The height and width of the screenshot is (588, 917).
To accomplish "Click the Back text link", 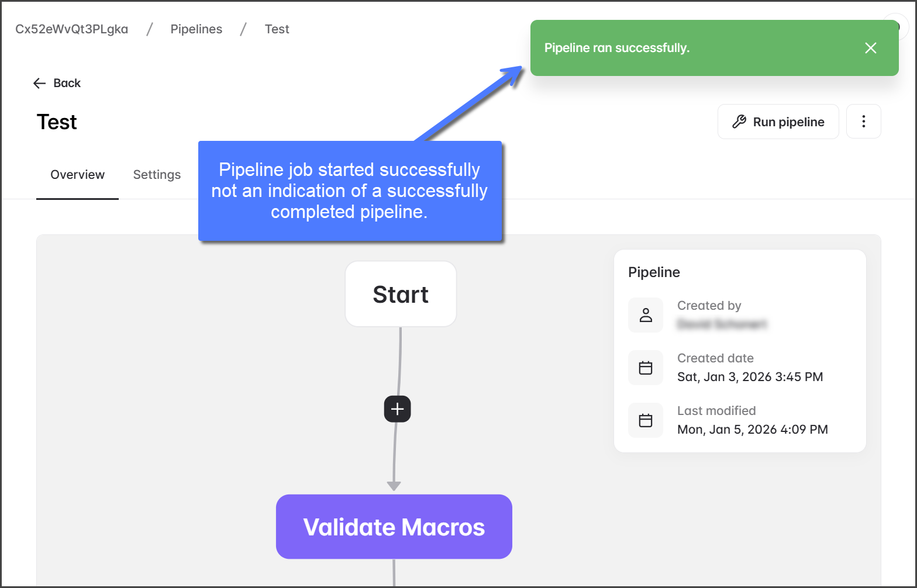I will (67, 83).
